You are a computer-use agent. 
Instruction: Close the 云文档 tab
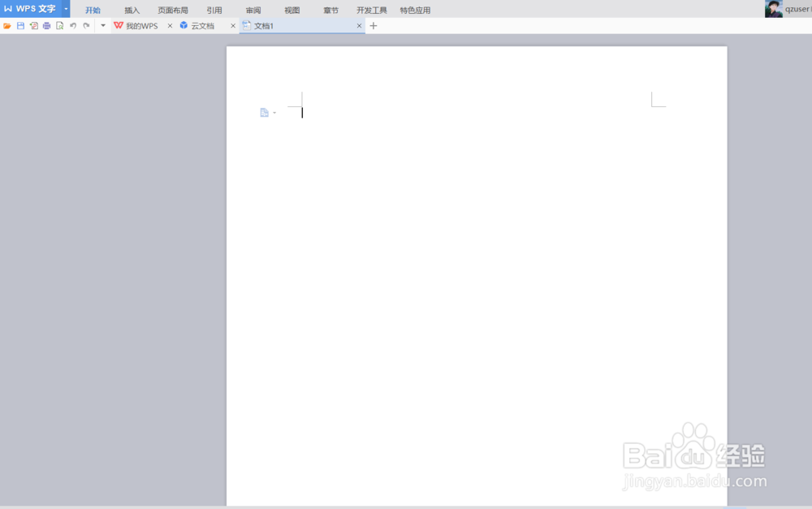click(x=233, y=26)
